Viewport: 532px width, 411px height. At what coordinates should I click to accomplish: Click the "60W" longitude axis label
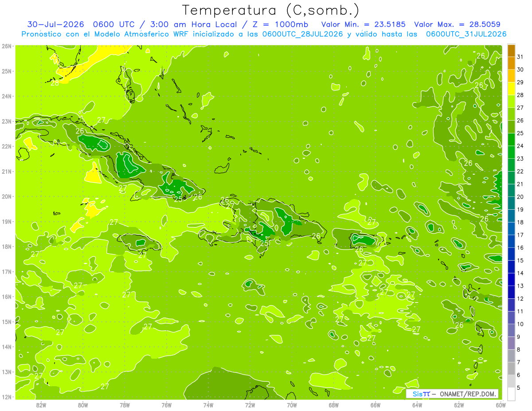coord(501,405)
